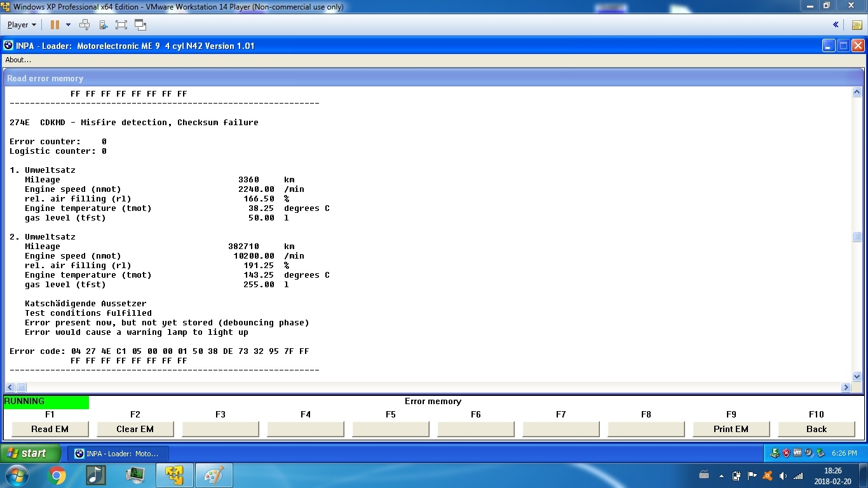Click the mileage value 382710
This screenshot has height=488, width=868.
(243, 247)
